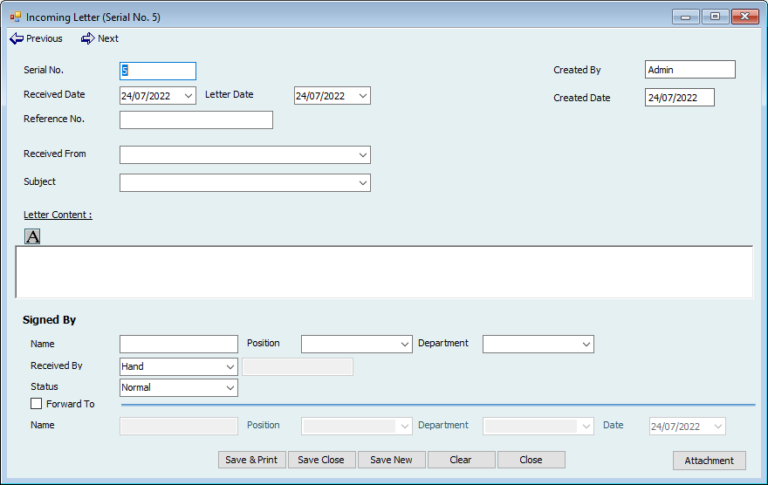
Task: Open the Signed By Position dropdown
Action: pos(405,344)
